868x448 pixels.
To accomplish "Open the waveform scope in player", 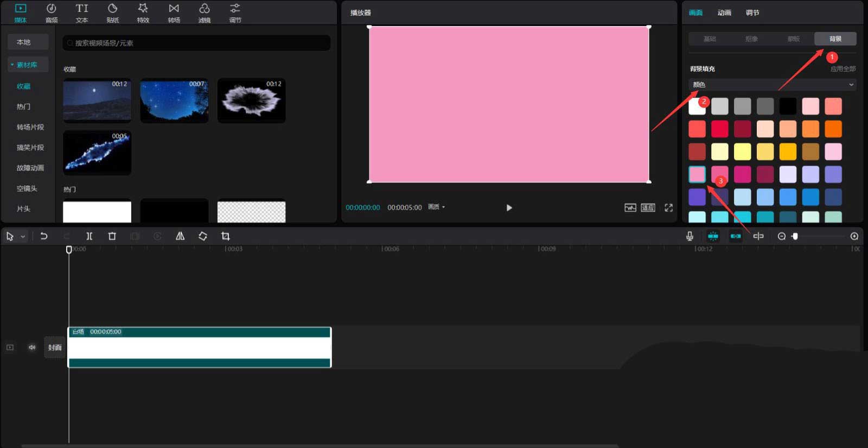I will (x=630, y=207).
